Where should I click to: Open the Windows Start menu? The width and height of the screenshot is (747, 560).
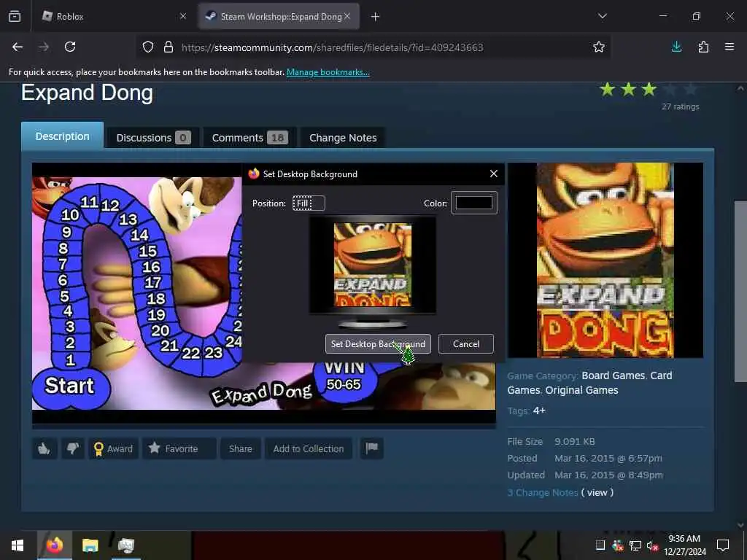tap(18, 545)
